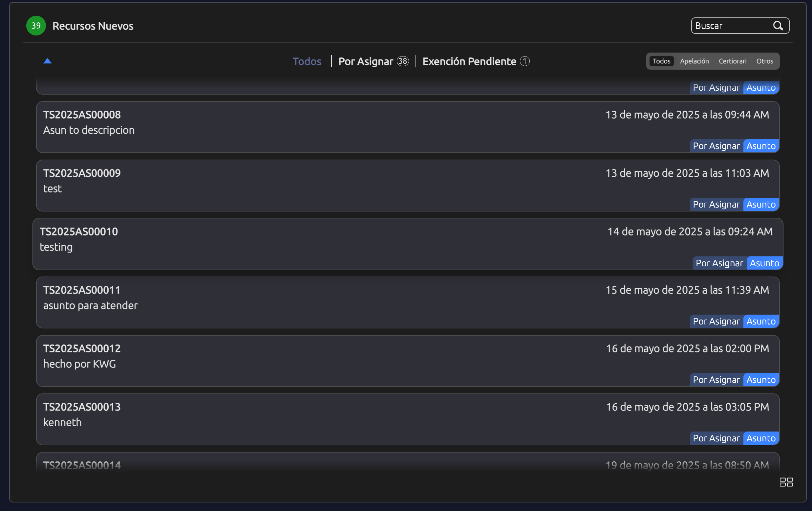Filter by Certiorari type
Screen dimensions: 812x511
point(732,61)
